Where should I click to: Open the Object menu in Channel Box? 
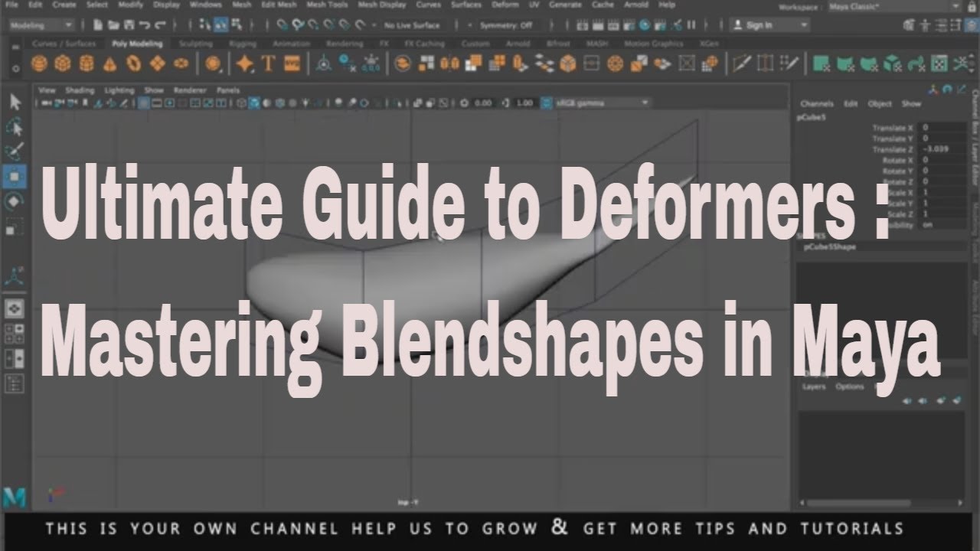click(880, 103)
